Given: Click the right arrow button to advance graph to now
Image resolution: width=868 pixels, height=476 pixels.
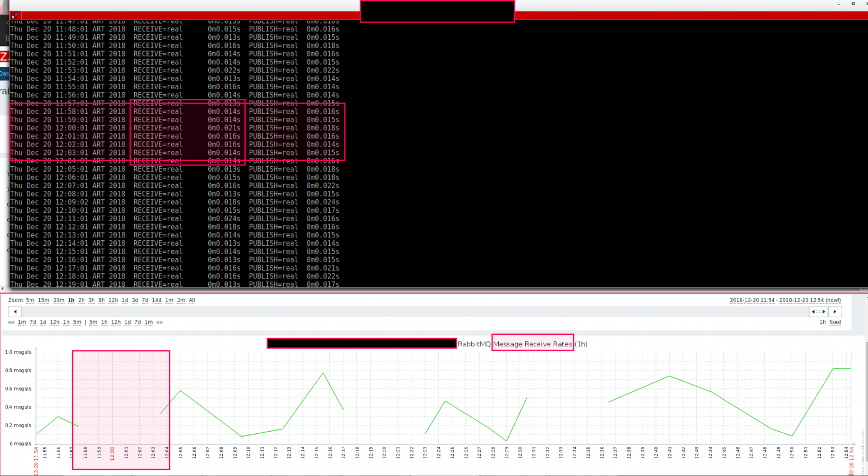Looking at the screenshot, I should point(835,312).
